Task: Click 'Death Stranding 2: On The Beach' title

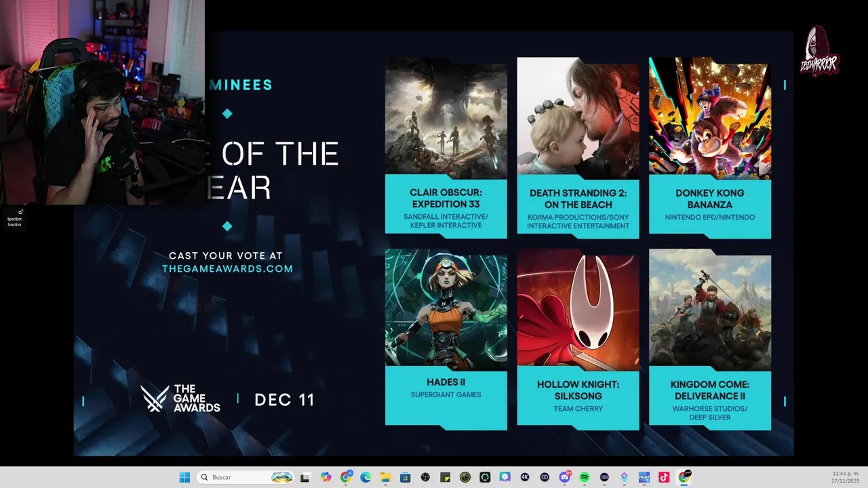Action: pos(578,199)
